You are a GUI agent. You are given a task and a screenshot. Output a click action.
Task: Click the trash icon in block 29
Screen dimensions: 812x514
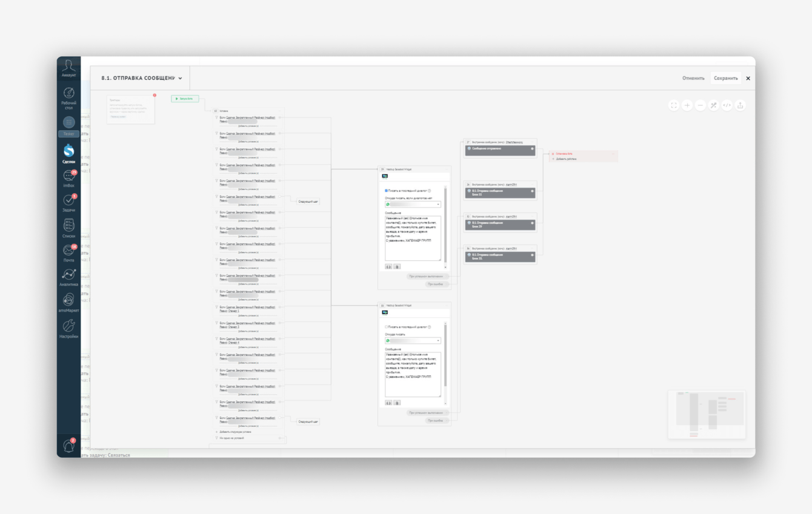(397, 266)
